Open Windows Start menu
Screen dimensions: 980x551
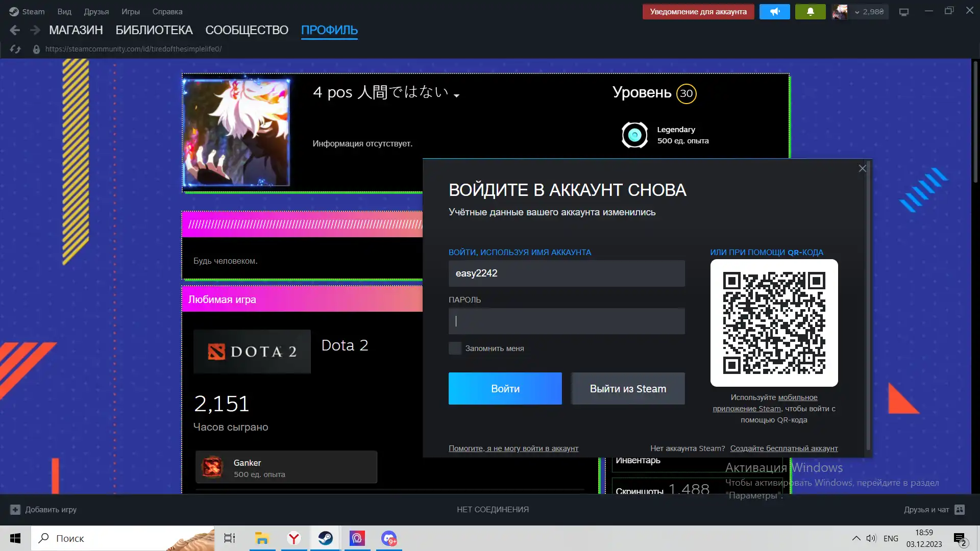point(15,538)
